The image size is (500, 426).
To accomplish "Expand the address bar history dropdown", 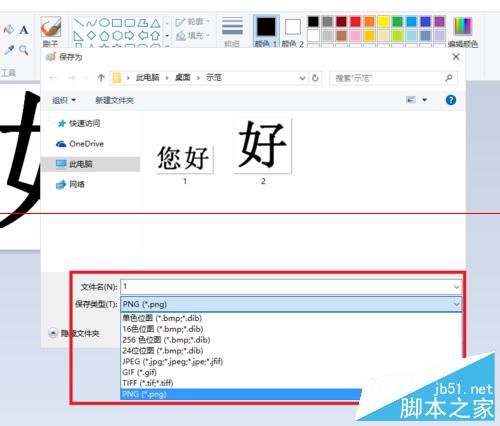I will 302,78.
